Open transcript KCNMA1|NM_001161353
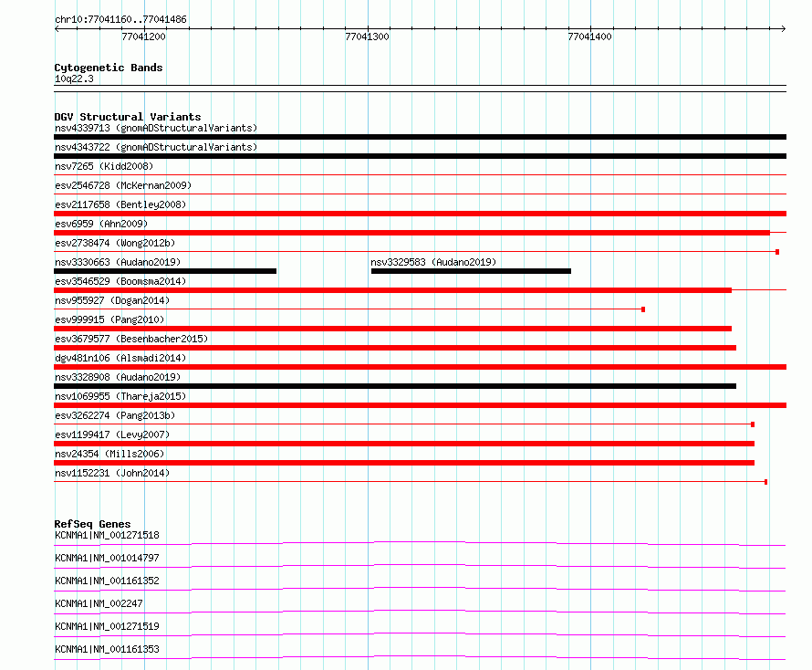The height and width of the screenshot is (670, 812). [107, 649]
